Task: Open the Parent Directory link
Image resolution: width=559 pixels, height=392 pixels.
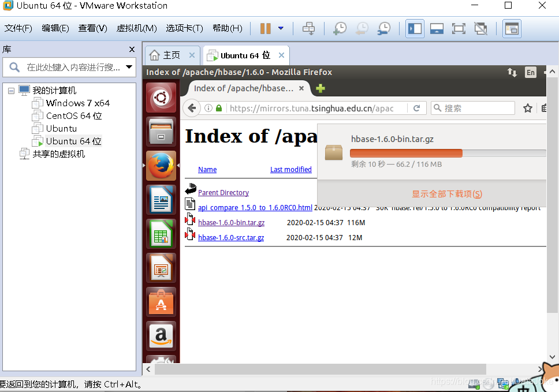Action: point(223,192)
